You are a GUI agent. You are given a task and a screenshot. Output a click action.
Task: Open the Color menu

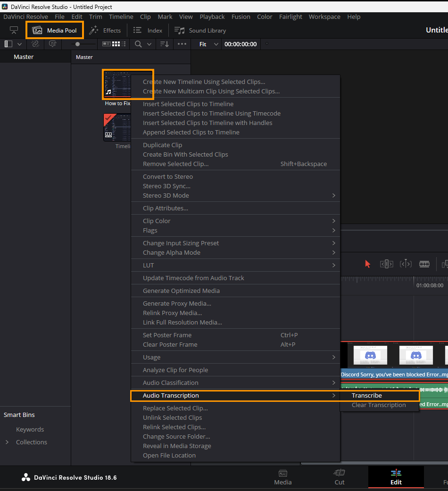(x=265, y=17)
